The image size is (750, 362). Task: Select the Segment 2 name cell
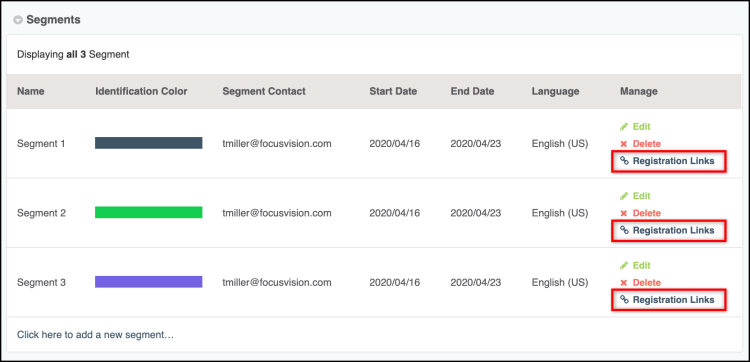pyautogui.click(x=41, y=213)
